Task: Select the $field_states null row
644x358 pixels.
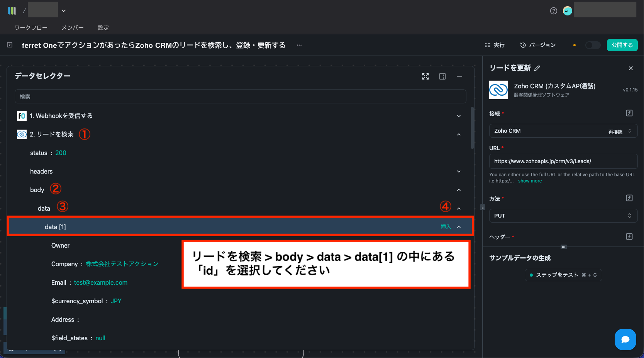Action: 240,338
